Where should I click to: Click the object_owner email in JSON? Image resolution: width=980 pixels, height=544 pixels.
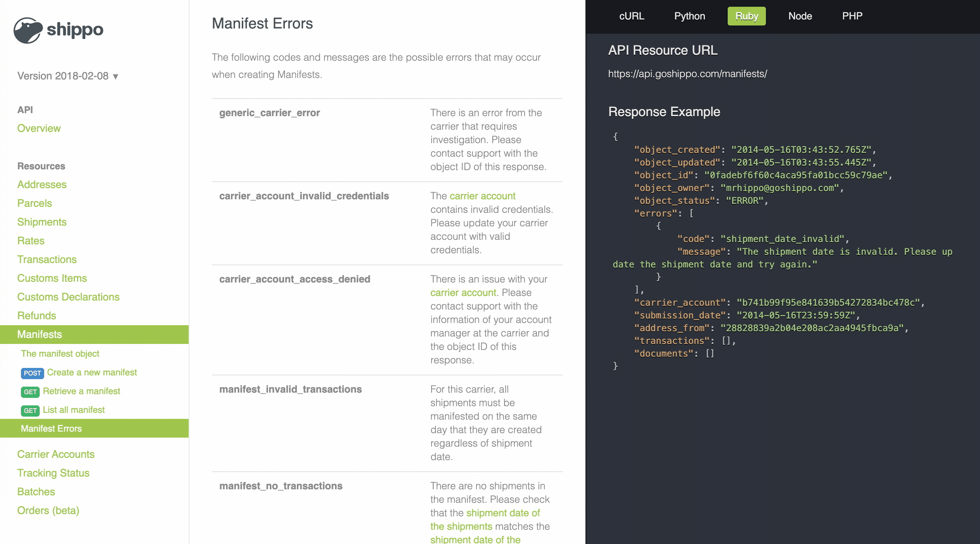tap(779, 188)
